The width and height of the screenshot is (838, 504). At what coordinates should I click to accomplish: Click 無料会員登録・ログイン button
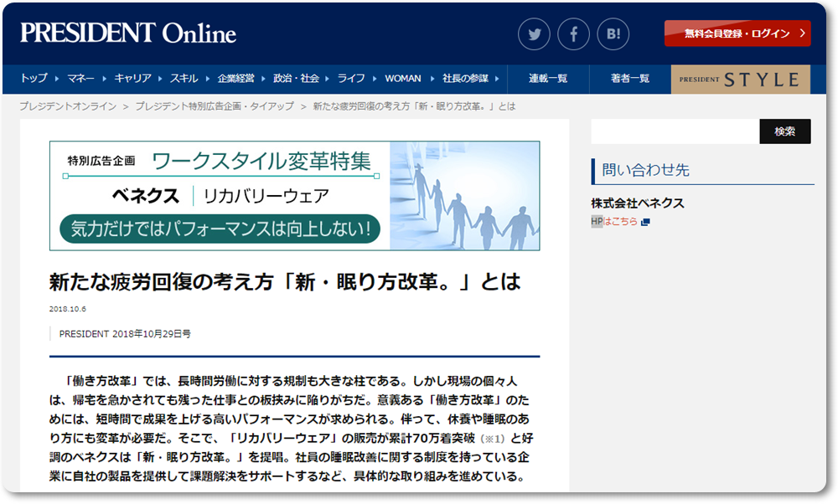tap(737, 33)
